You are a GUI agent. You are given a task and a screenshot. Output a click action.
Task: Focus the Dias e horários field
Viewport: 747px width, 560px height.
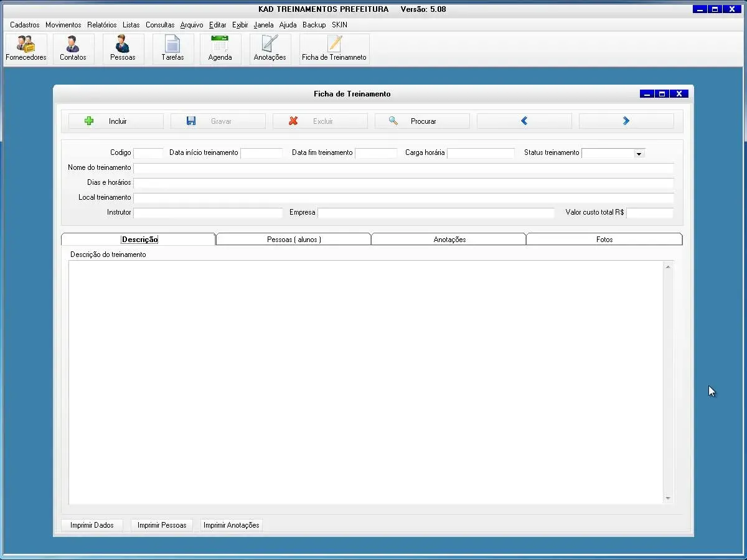(x=403, y=183)
